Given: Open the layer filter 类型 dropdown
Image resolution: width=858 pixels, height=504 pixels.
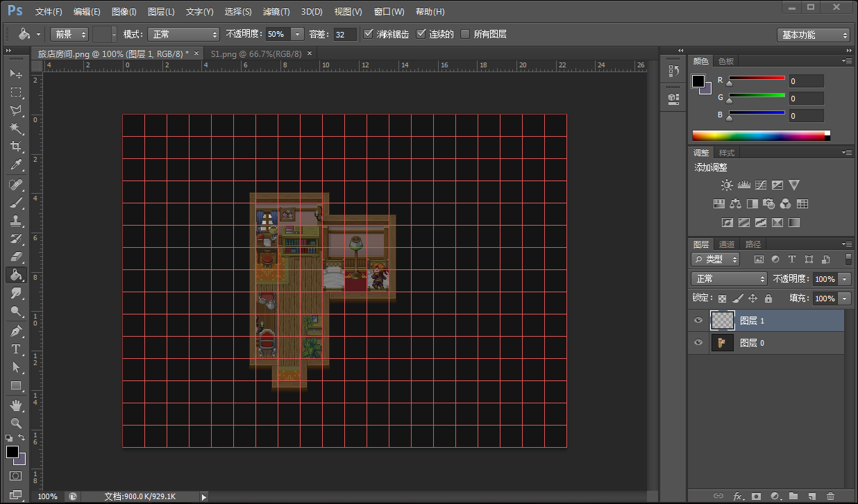Looking at the screenshot, I should point(716,259).
